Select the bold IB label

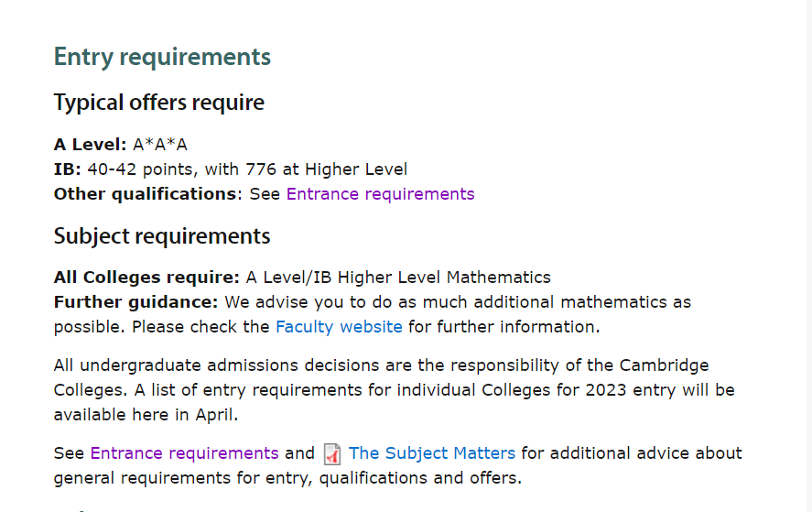[x=68, y=169]
